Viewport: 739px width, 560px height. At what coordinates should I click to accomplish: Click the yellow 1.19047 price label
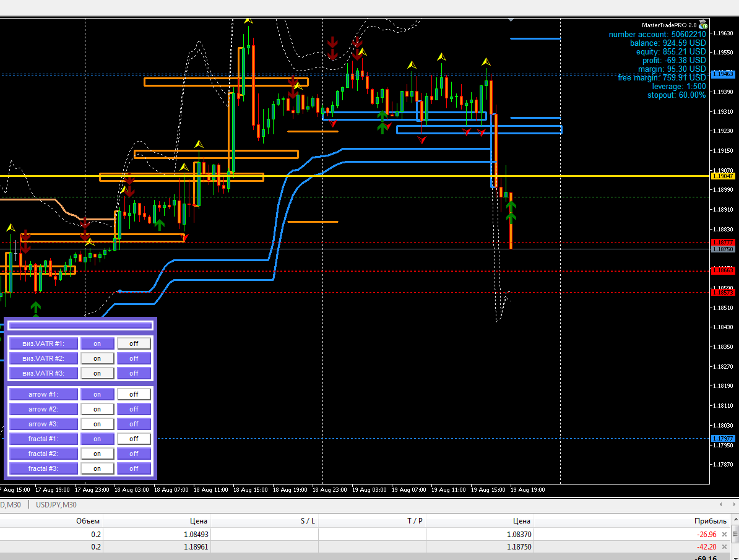pyautogui.click(x=722, y=176)
